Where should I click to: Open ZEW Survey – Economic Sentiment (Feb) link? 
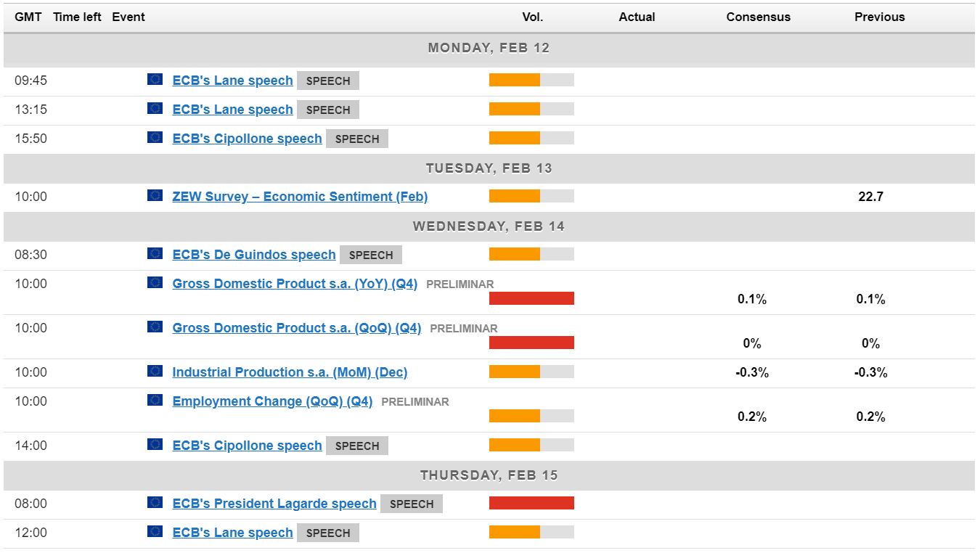[300, 197]
